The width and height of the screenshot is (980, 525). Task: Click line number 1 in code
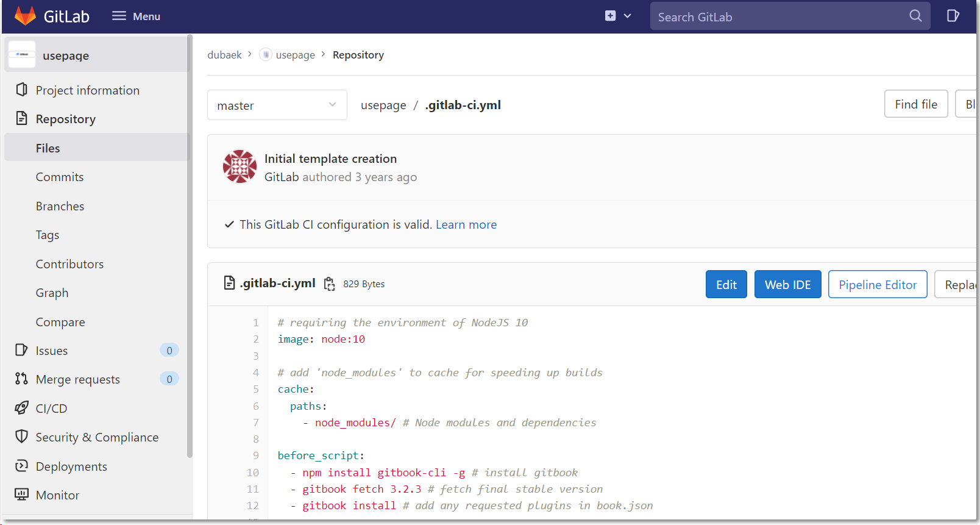(x=256, y=323)
